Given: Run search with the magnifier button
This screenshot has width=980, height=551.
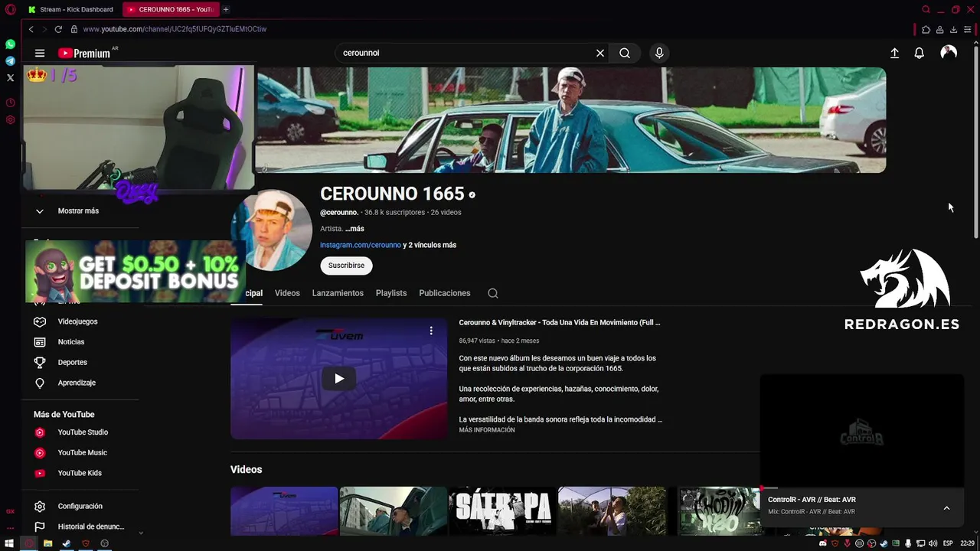Looking at the screenshot, I should tap(625, 53).
